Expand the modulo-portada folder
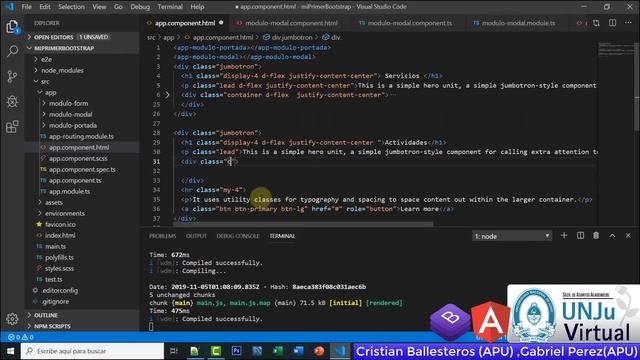This screenshot has width=640, height=360. tap(82, 126)
